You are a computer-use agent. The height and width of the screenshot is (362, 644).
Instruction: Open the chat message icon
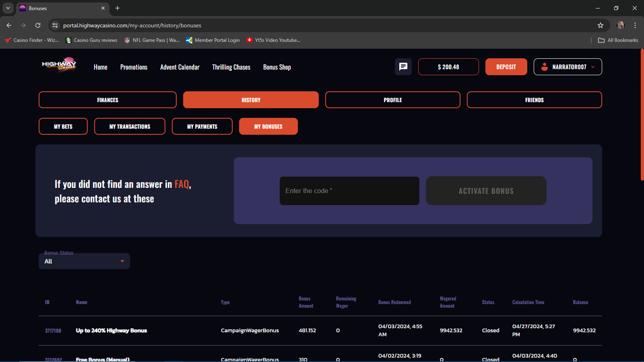pos(403,67)
